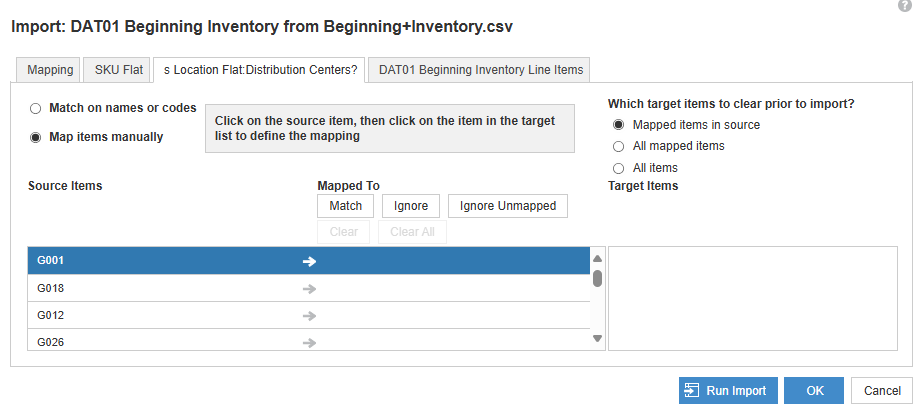Click the mapping arrow beside G018
The width and height of the screenshot is (919, 420).
309,289
